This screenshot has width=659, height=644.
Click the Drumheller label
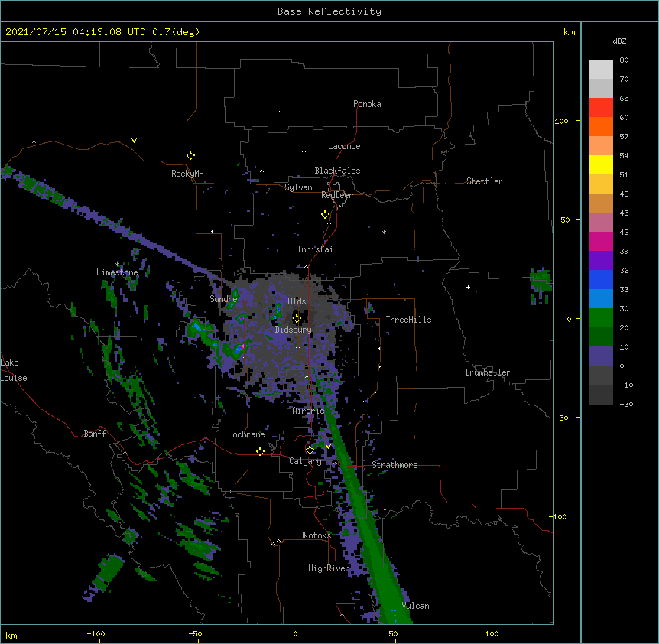[x=488, y=372]
